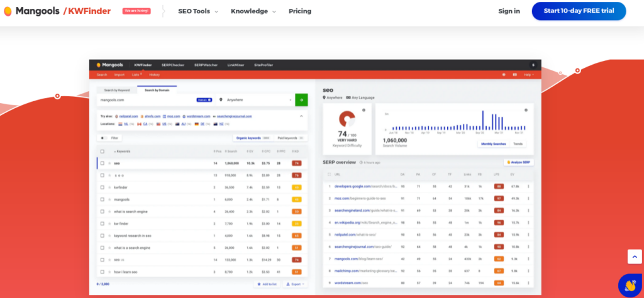Check the box for 'mangools' keyword
The image size is (644, 298).
[103, 199]
